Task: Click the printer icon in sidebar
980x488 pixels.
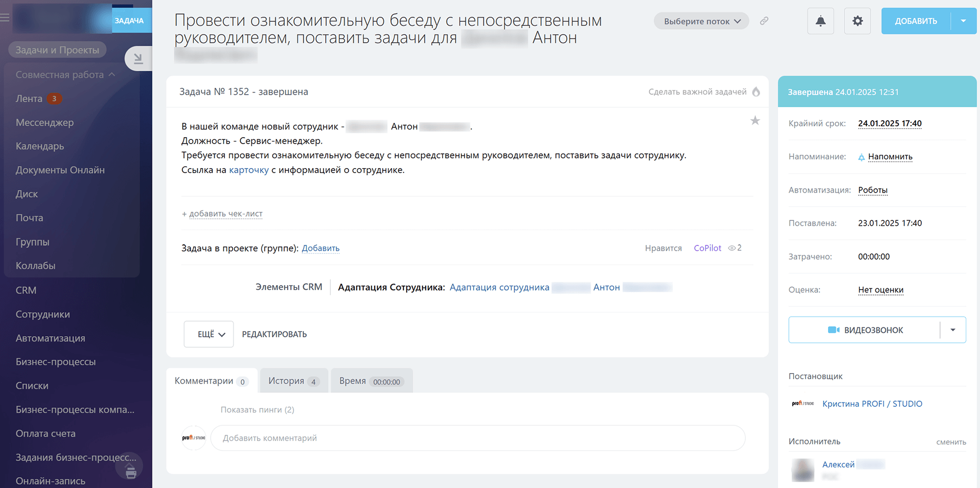Action: [131, 472]
